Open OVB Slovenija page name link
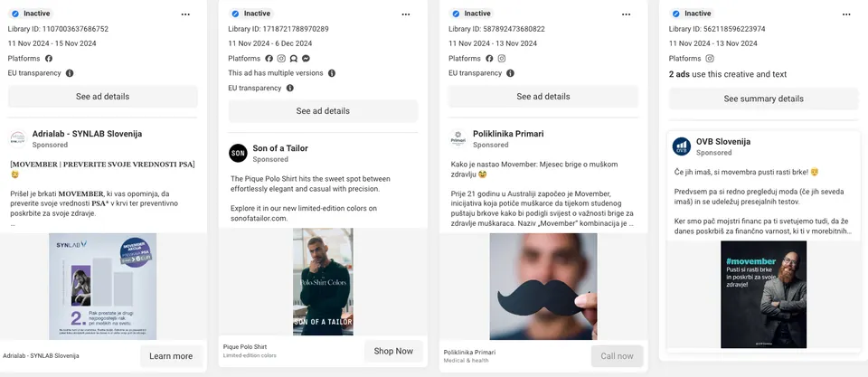Viewport: 868px width, 377px height. pyautogui.click(x=723, y=141)
